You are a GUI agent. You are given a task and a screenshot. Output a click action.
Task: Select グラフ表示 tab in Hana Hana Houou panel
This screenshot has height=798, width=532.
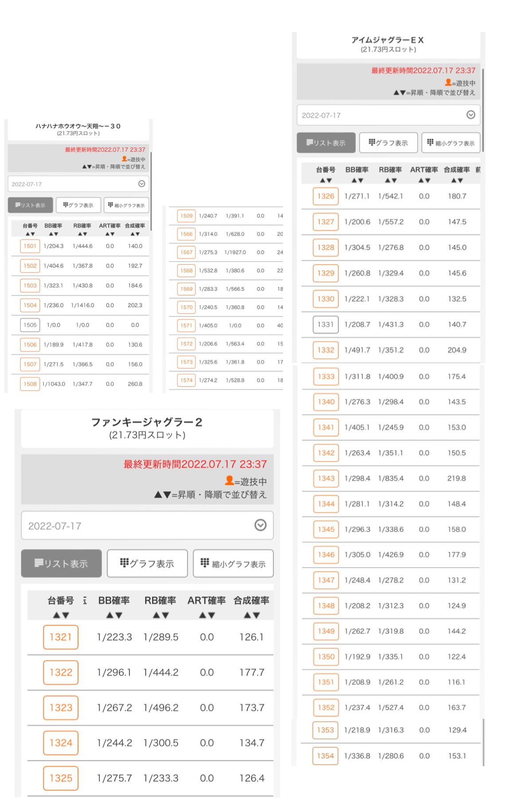pyautogui.click(x=78, y=205)
